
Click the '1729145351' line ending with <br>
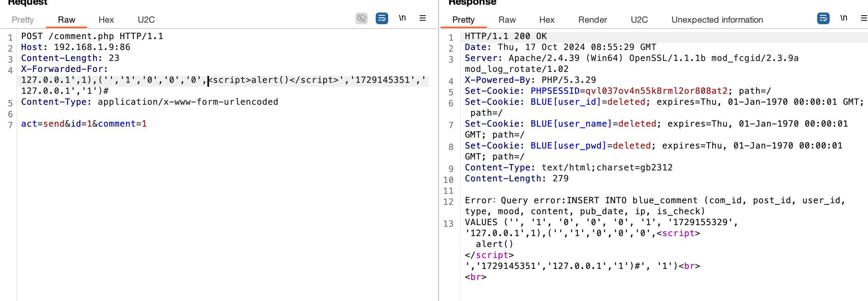pos(582,266)
